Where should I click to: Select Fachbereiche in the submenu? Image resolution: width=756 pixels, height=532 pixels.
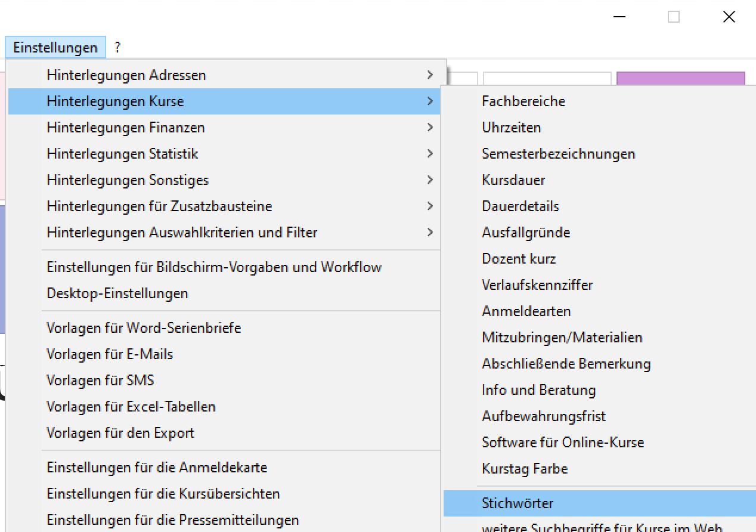point(600,101)
